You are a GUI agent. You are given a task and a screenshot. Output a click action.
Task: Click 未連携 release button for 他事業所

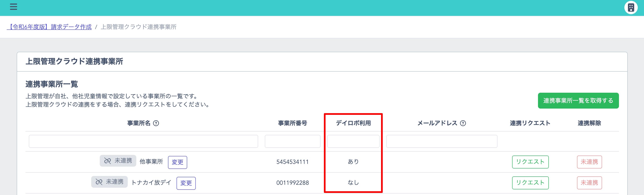[x=589, y=162]
